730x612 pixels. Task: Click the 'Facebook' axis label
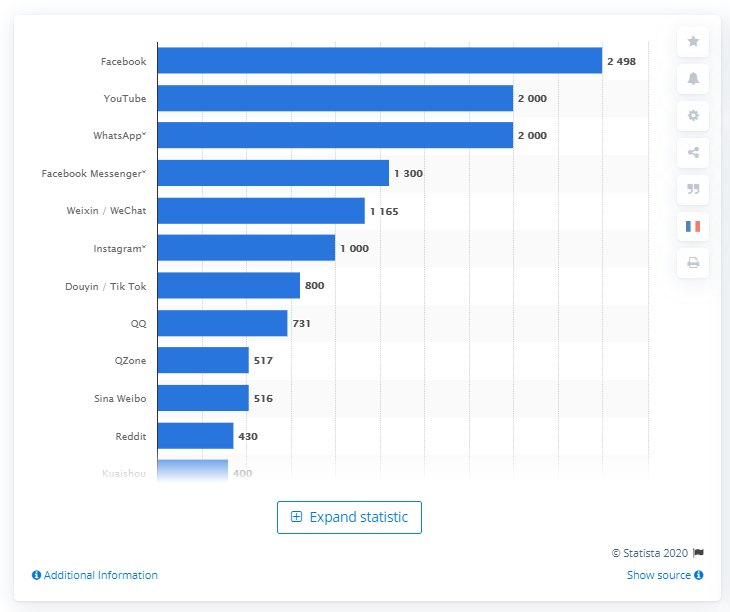[x=123, y=61]
